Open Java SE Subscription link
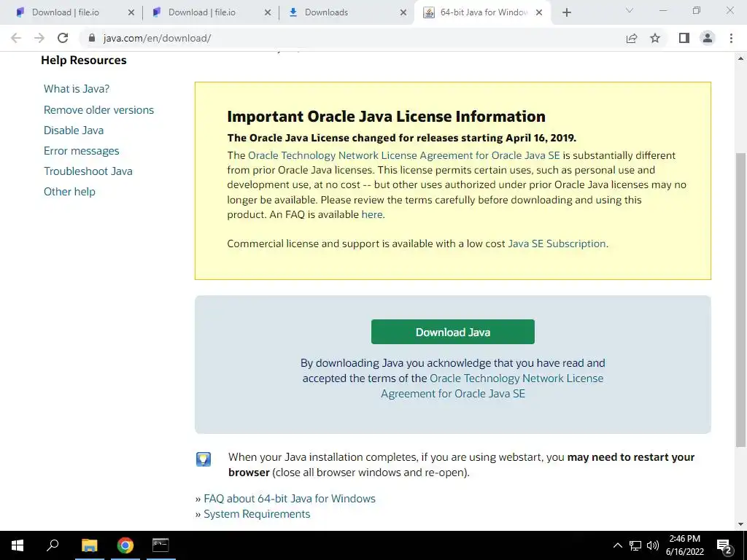747x560 pixels. click(x=557, y=244)
